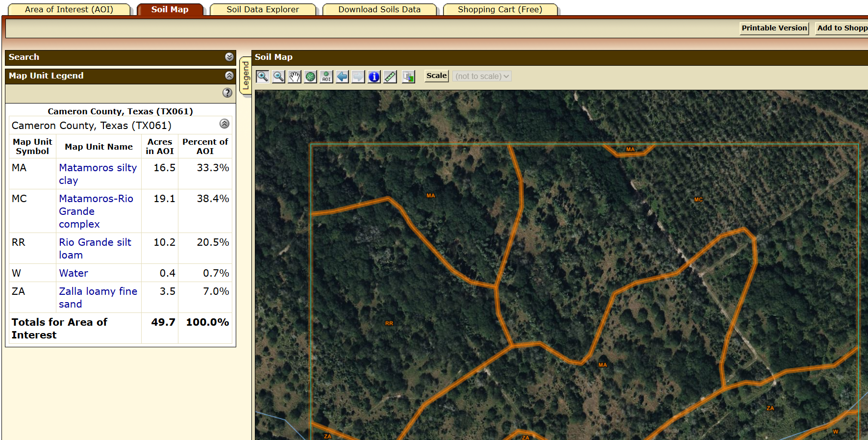
Task: Click the 3.5 acres value
Action: point(167,291)
